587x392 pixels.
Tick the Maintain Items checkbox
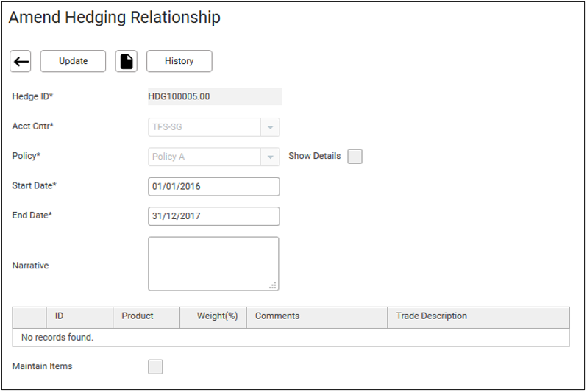155,366
